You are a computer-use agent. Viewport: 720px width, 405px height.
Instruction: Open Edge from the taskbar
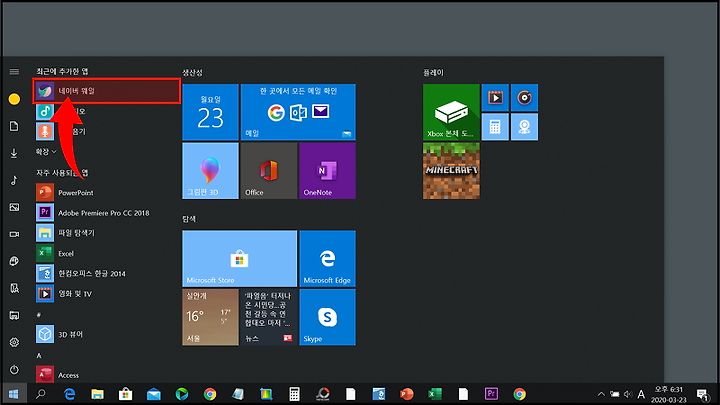(69, 394)
